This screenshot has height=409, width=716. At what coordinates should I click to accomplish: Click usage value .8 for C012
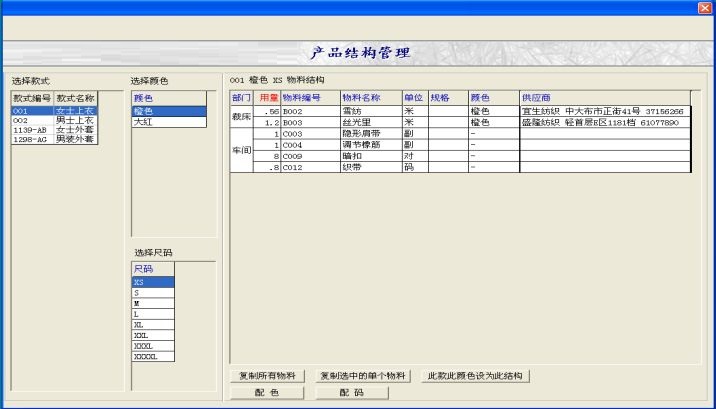[x=267, y=168]
